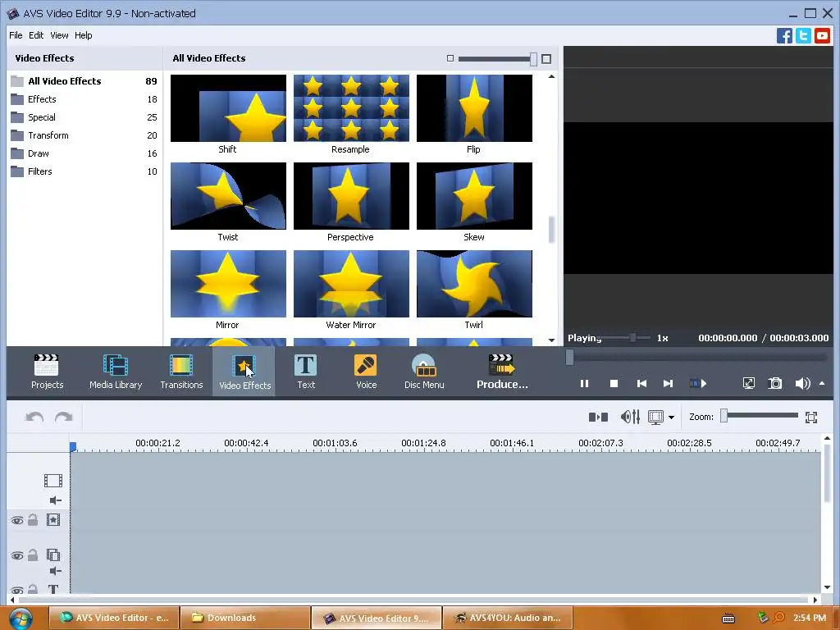Select the Water Mirror effect thumbnail
This screenshot has height=630, width=840.
point(351,284)
